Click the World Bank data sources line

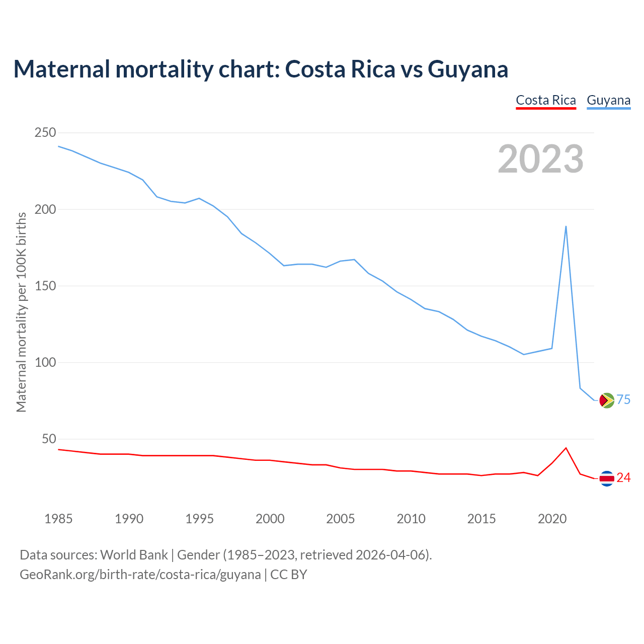[226, 555]
